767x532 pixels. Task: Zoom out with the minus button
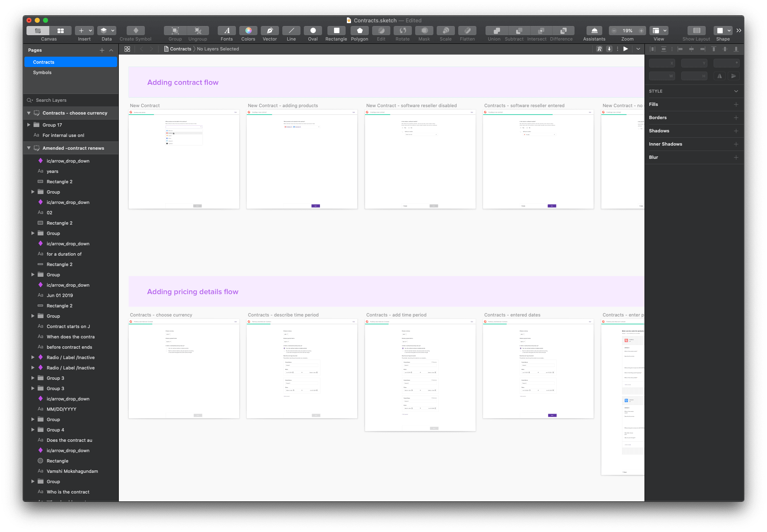[614, 31]
